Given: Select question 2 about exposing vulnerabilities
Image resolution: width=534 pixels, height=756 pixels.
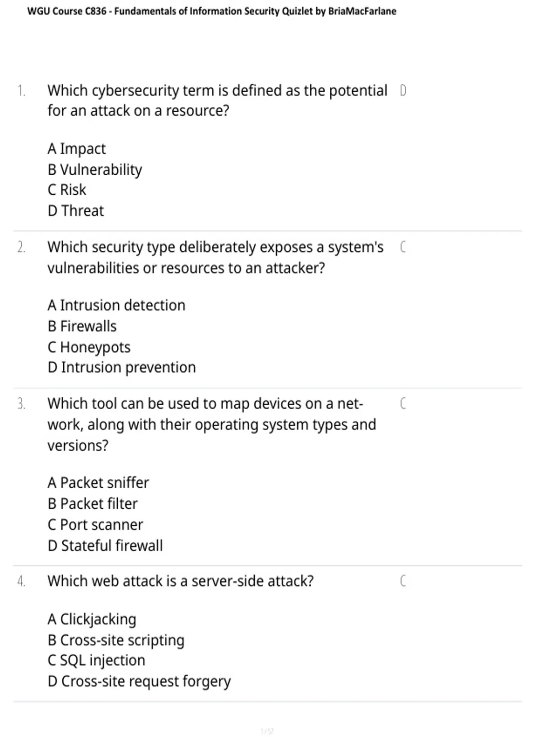Looking at the screenshot, I should click(x=215, y=257).
